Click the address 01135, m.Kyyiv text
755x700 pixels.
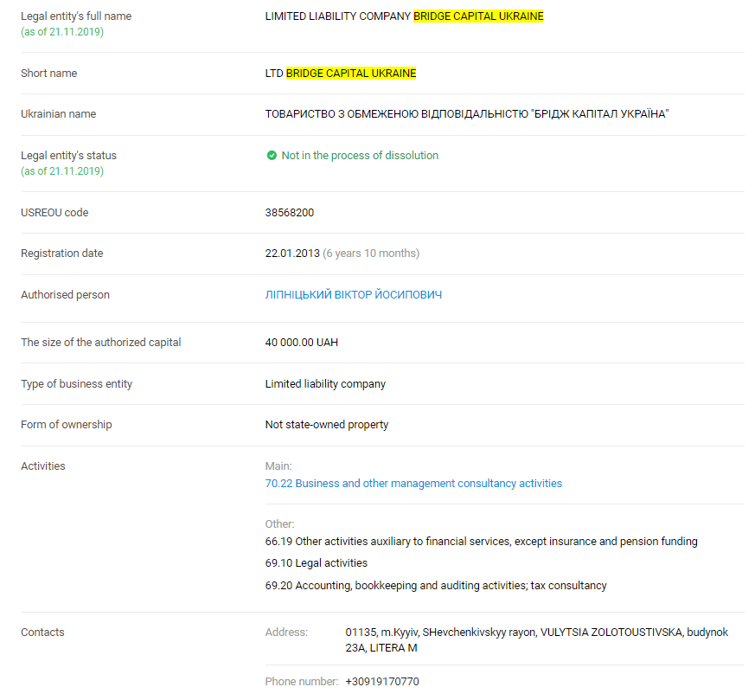pyautogui.click(x=536, y=639)
